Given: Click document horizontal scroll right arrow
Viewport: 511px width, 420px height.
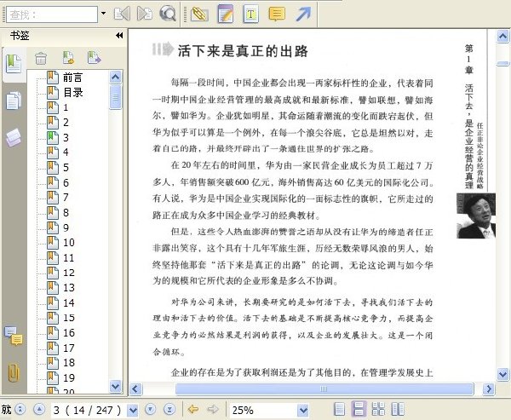Looking at the screenshot, I should click(x=489, y=388).
